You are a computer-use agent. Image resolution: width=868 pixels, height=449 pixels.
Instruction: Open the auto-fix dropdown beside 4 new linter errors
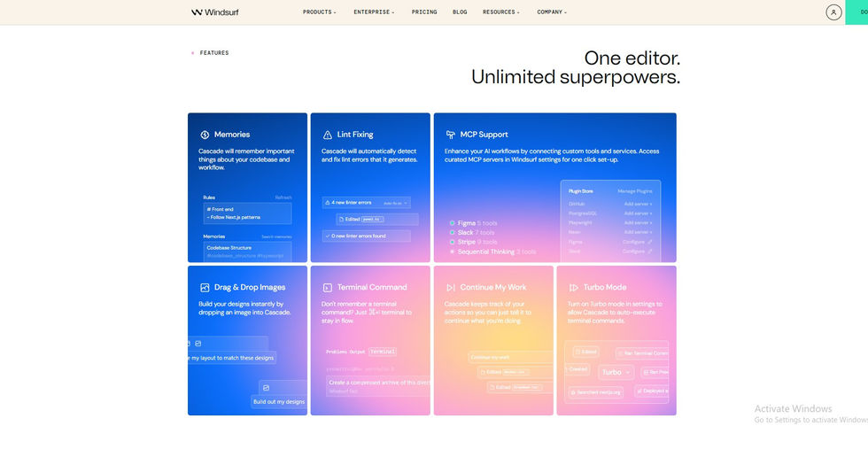click(x=395, y=203)
